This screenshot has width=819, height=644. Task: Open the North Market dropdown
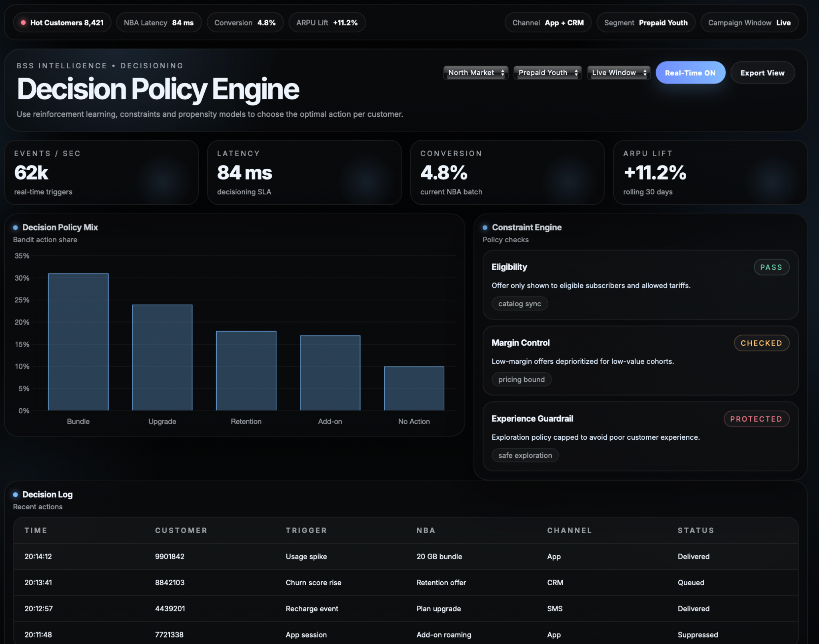point(475,73)
